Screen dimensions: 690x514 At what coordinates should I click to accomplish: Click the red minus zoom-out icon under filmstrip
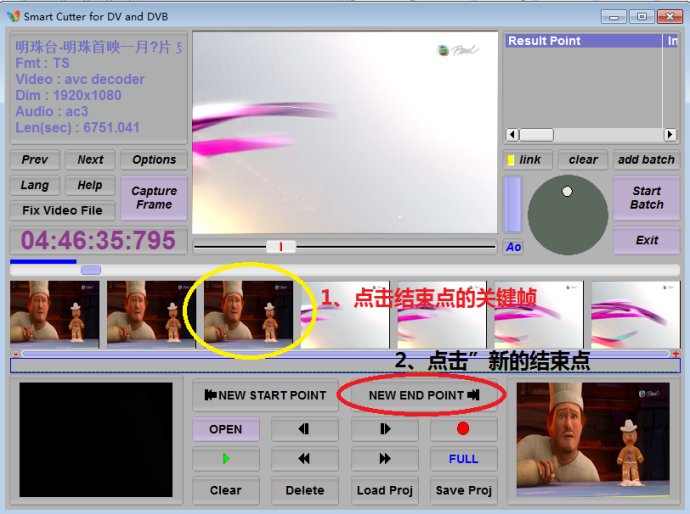tap(16, 354)
